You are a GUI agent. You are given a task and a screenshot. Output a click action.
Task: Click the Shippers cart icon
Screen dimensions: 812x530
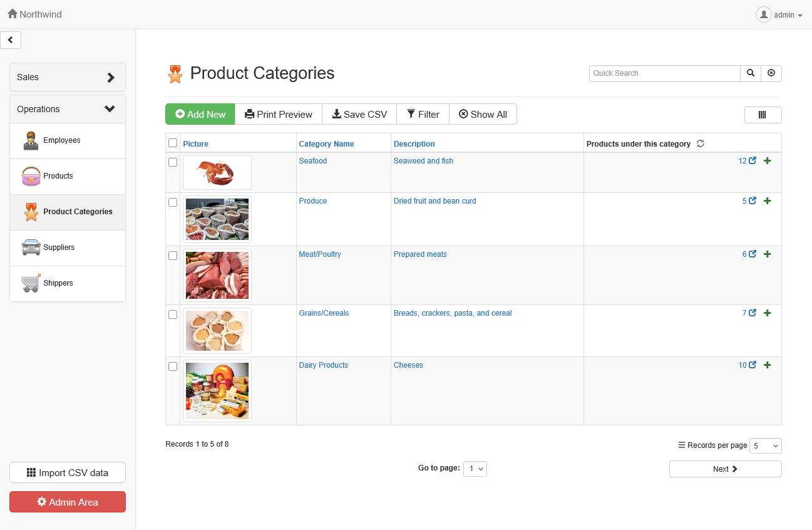pos(30,283)
